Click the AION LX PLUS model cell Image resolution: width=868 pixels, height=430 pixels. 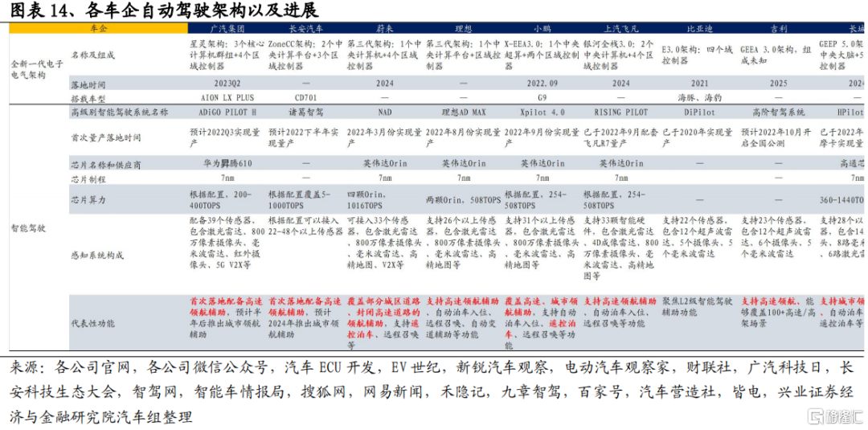tap(227, 97)
